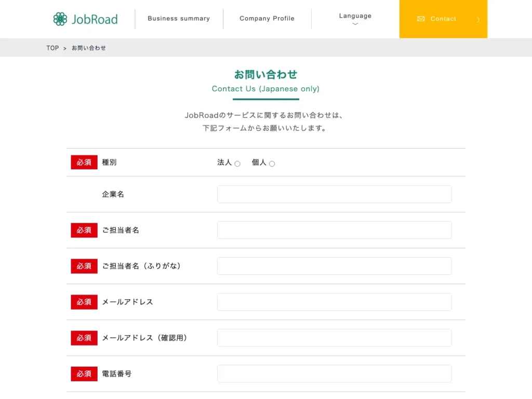Click the JobRoad flower logo icon
The width and height of the screenshot is (532, 399).
click(x=60, y=19)
